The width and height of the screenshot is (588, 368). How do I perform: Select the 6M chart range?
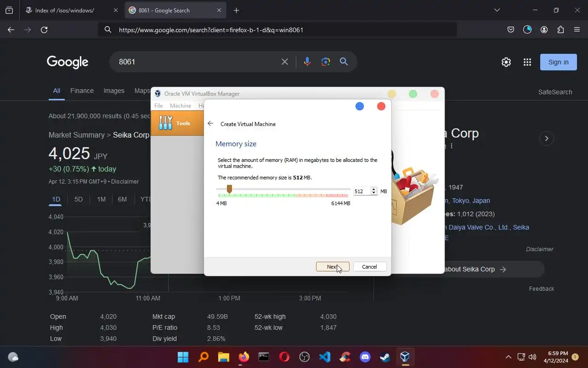[122, 199]
